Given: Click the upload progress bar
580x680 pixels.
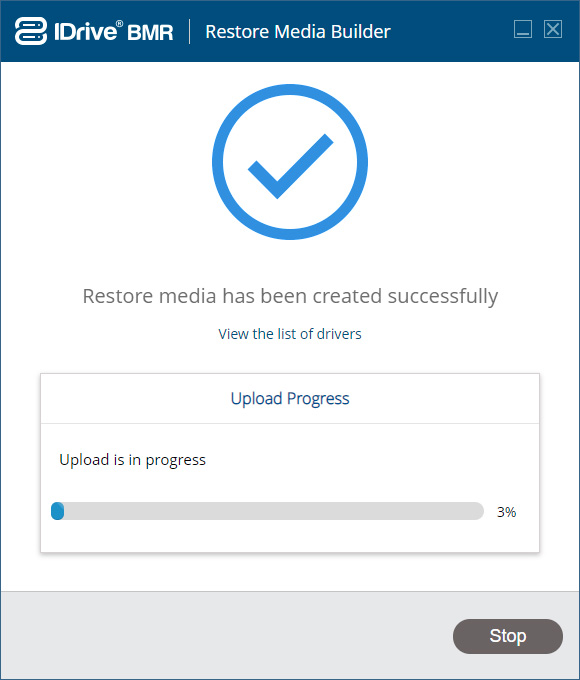Looking at the screenshot, I should pos(267,511).
